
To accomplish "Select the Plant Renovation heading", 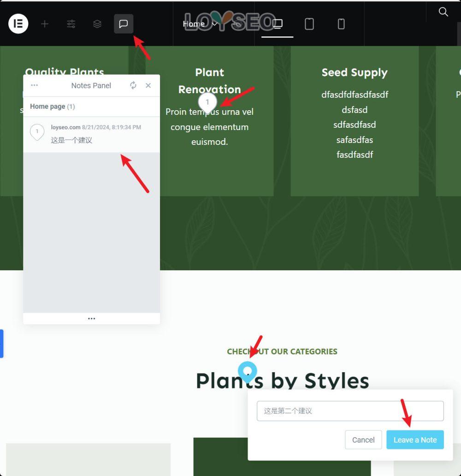I will coord(209,81).
